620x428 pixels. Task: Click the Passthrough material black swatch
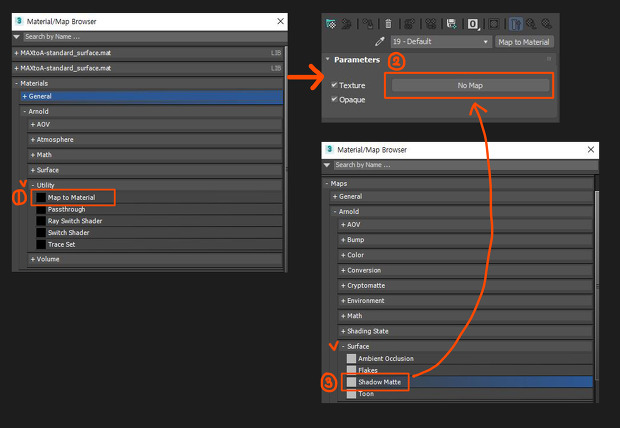pos(41,209)
